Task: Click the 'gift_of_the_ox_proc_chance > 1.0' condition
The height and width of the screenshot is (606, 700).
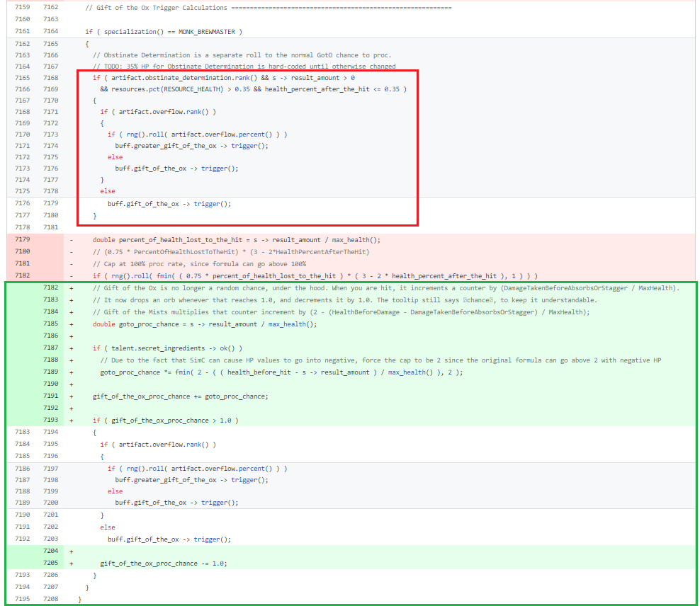Action: pos(174,421)
